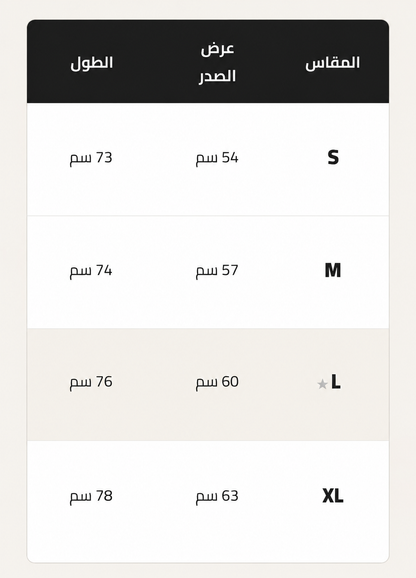The image size is (416, 578).
Task: Click the المقاس column header
Action: 333,63
